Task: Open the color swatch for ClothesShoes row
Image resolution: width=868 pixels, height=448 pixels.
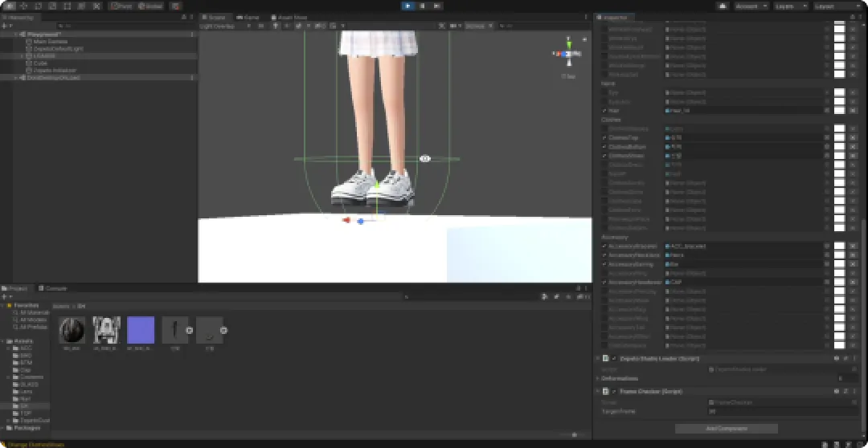Action: [x=840, y=156]
